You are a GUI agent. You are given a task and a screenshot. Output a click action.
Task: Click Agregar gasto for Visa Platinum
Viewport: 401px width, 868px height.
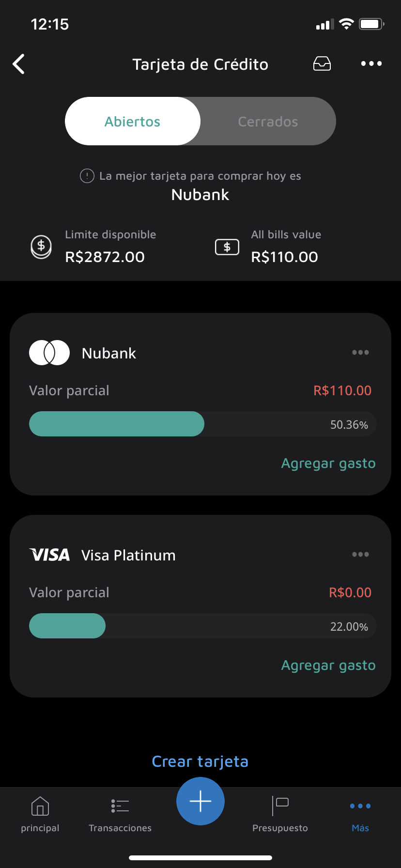tap(328, 666)
